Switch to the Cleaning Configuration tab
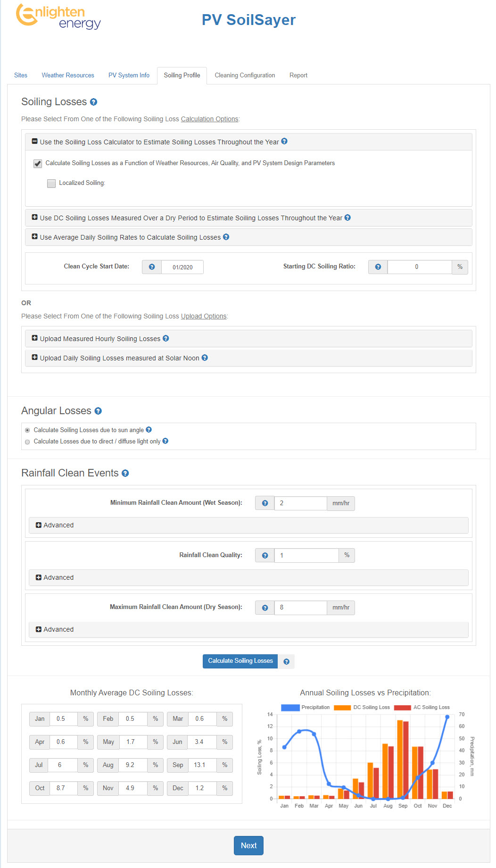Screen dimensions: 496x868 coord(245,75)
